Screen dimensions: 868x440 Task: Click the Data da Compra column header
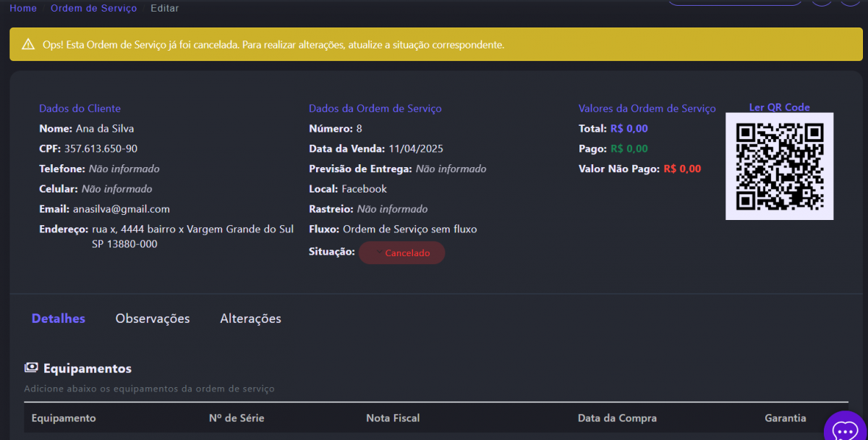point(617,418)
